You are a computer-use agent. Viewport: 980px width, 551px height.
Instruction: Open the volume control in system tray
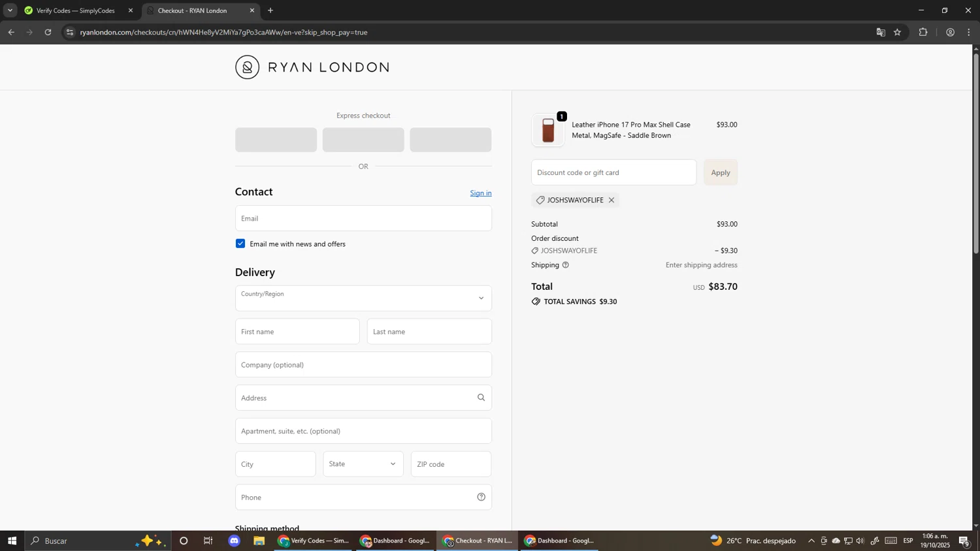point(860,541)
